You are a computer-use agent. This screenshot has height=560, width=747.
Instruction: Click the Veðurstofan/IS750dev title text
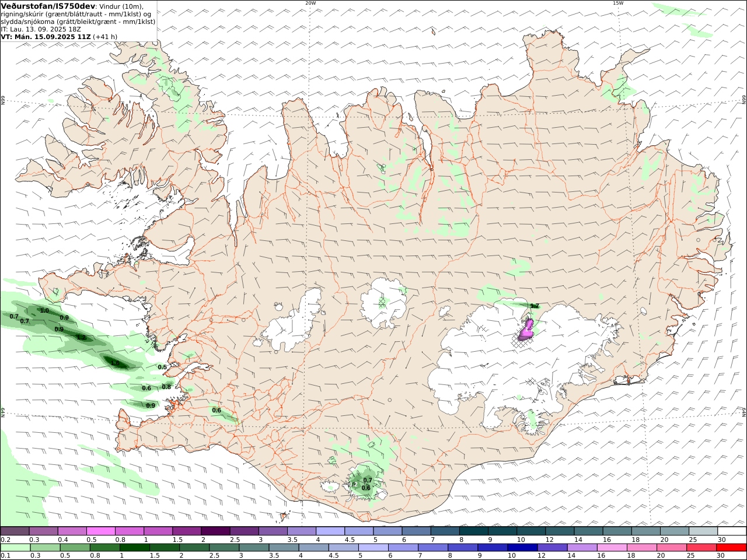tap(47, 6)
